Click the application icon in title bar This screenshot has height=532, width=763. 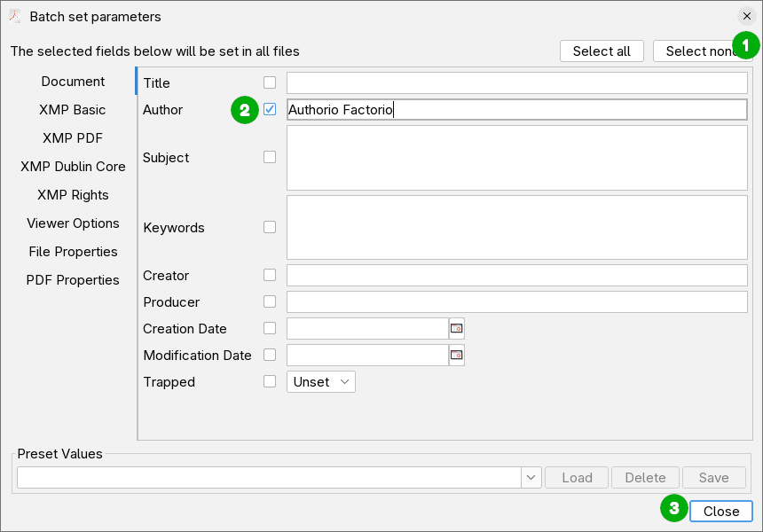(15, 16)
